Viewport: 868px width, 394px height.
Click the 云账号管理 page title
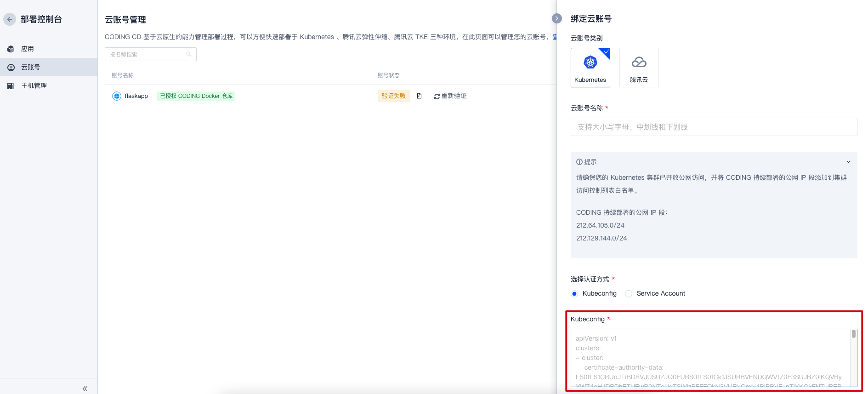tap(125, 20)
